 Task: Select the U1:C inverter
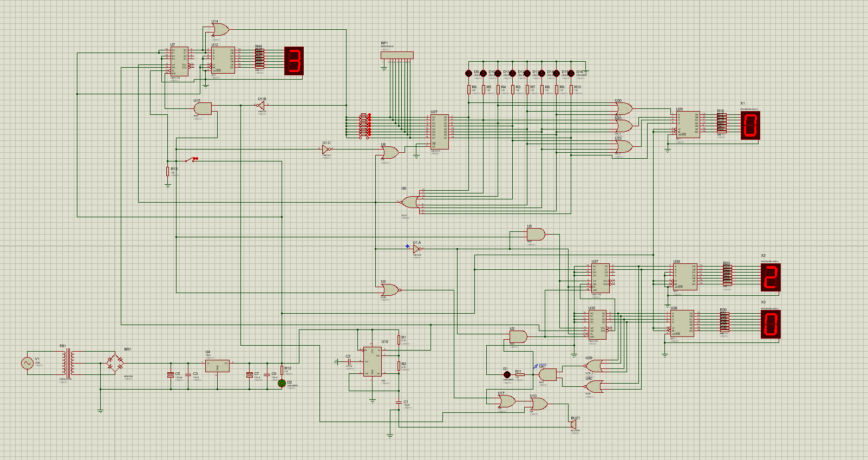pos(326,150)
